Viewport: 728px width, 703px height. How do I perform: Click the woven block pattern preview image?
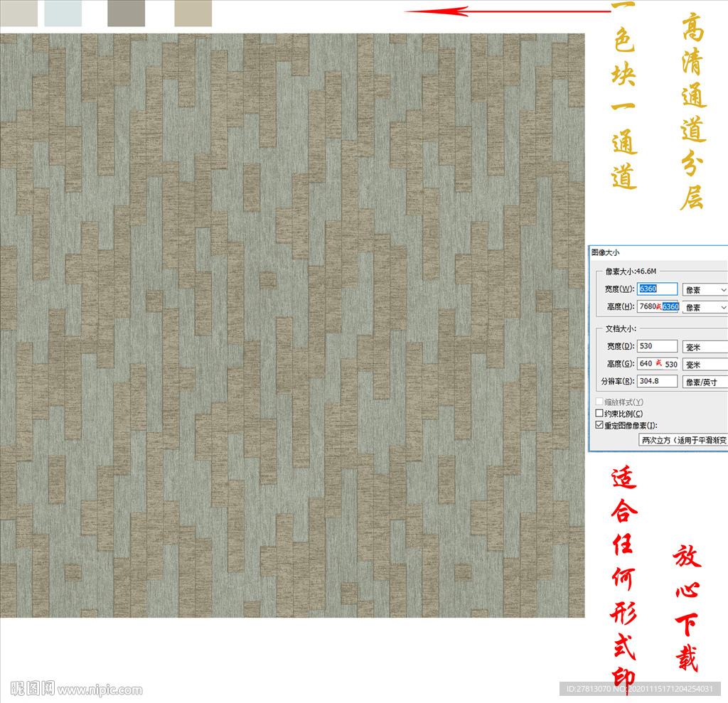292,325
